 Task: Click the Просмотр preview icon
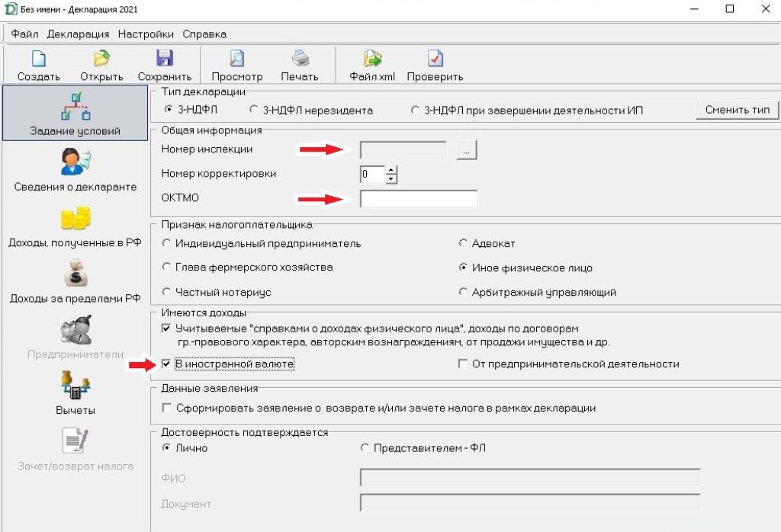pos(237,58)
